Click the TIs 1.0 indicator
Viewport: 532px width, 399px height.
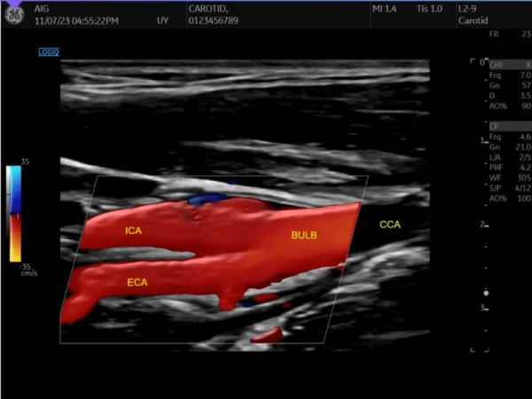[x=429, y=7]
